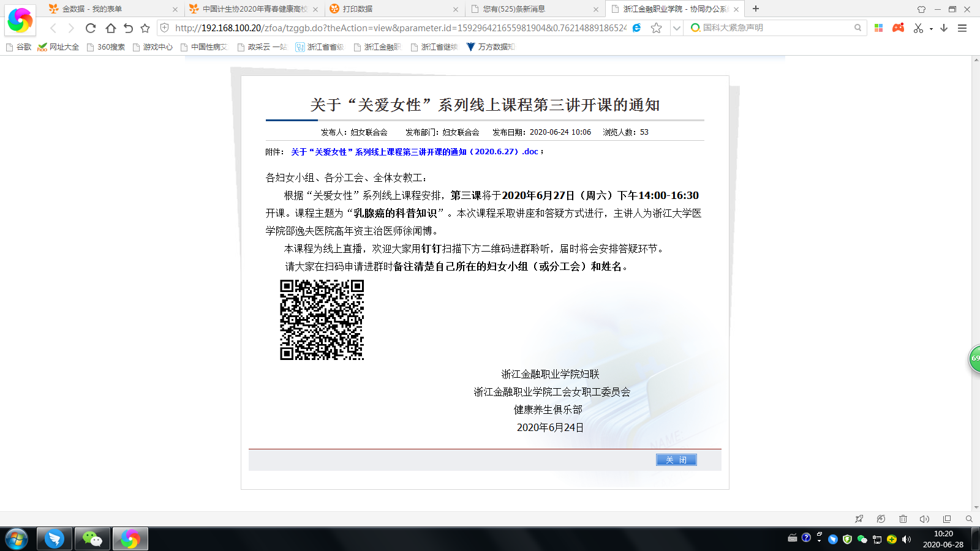
Task: Open the screenshot scissors tool
Action: pyautogui.click(x=918, y=28)
